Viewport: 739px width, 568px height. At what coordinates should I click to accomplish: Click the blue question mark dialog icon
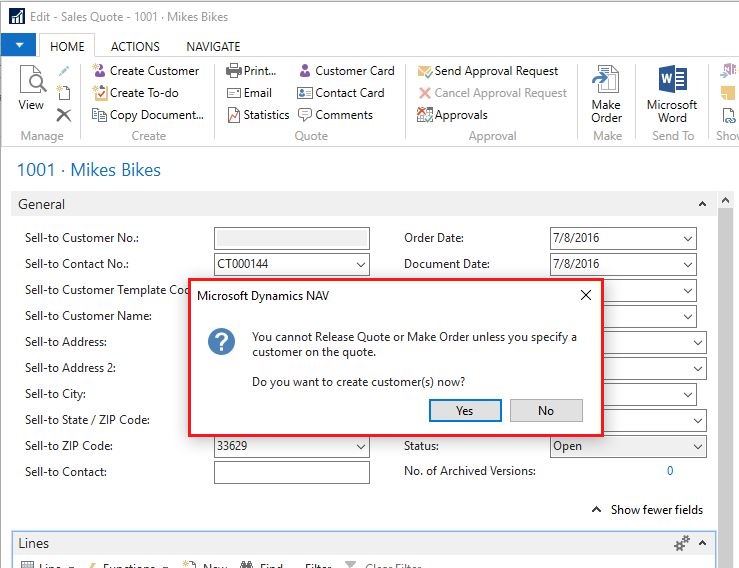(x=221, y=341)
